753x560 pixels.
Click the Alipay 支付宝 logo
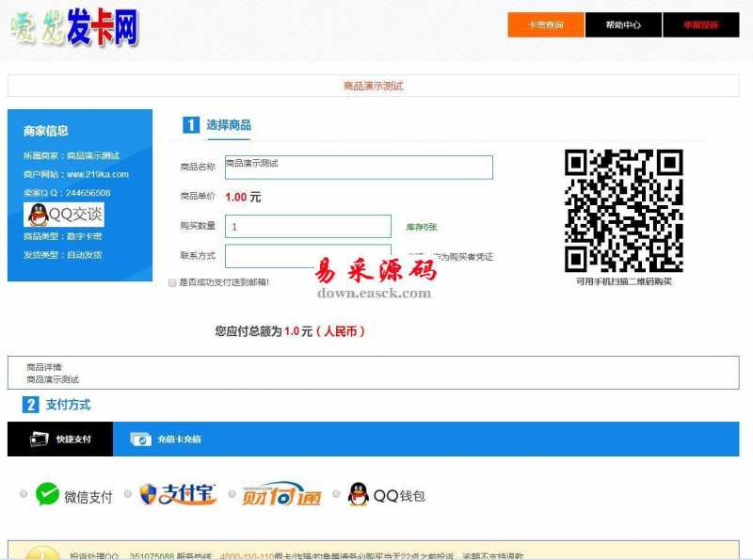[178, 494]
